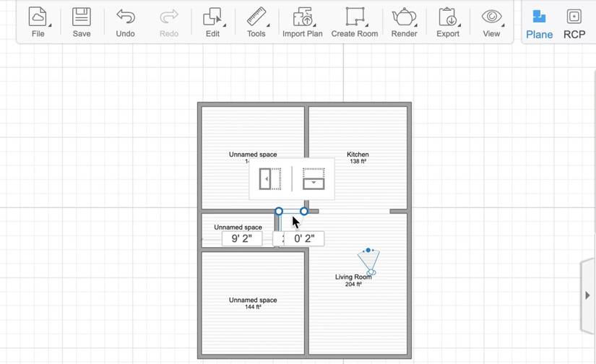Click the 0' 2" dimension field
Image resolution: width=596 pixels, height=364 pixels.
pyautogui.click(x=304, y=238)
